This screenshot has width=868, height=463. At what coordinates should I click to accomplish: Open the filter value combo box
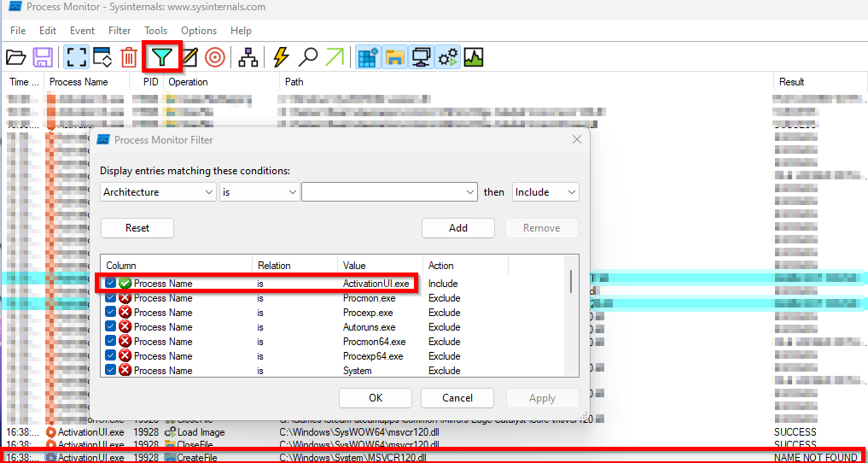[x=389, y=192]
